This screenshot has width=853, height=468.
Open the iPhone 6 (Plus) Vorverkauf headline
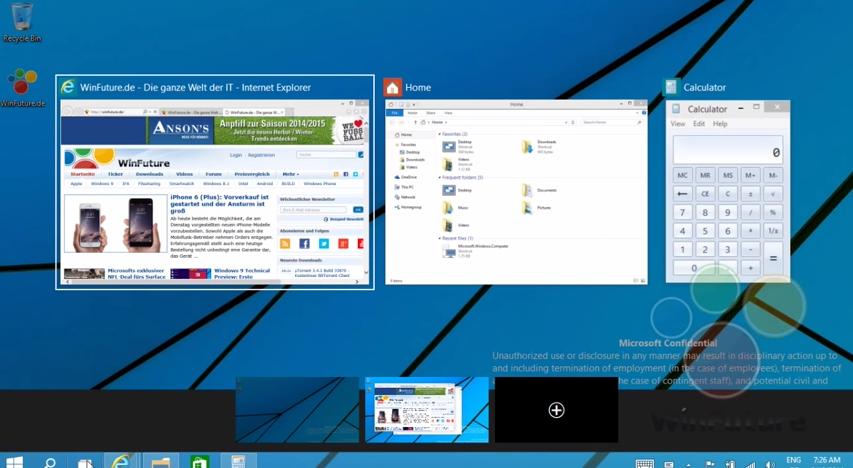point(219,204)
